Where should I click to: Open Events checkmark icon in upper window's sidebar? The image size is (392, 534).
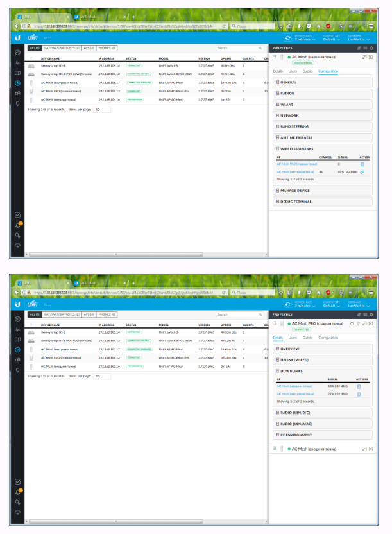[18, 215]
